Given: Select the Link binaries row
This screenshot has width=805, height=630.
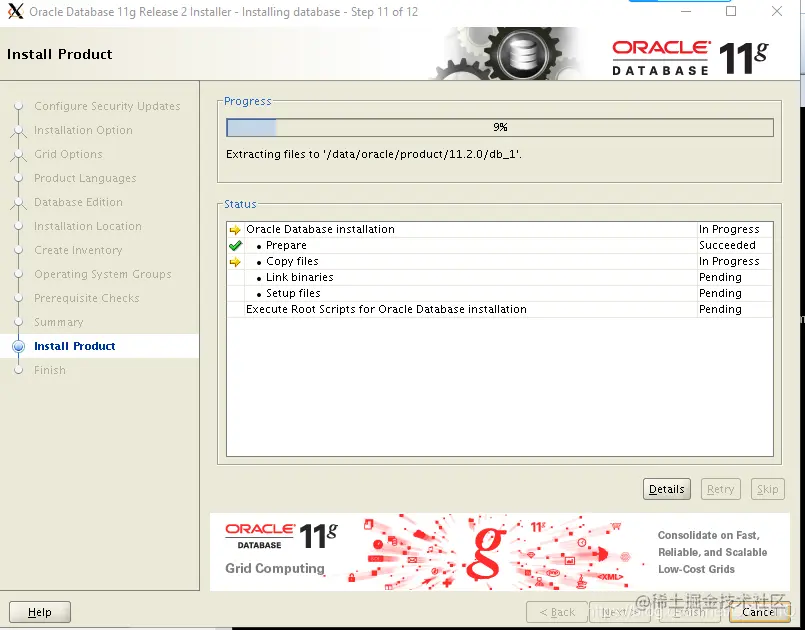Looking at the screenshot, I should (x=500, y=277).
